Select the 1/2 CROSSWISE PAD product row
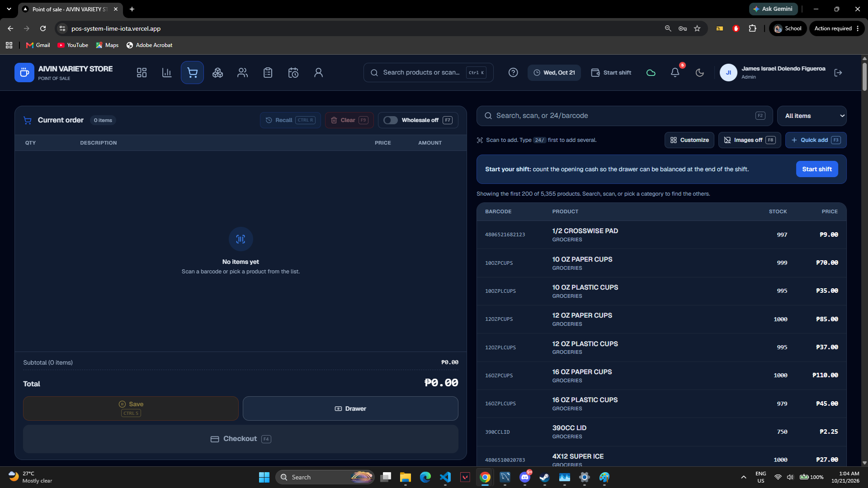868x488 pixels. pos(661,235)
